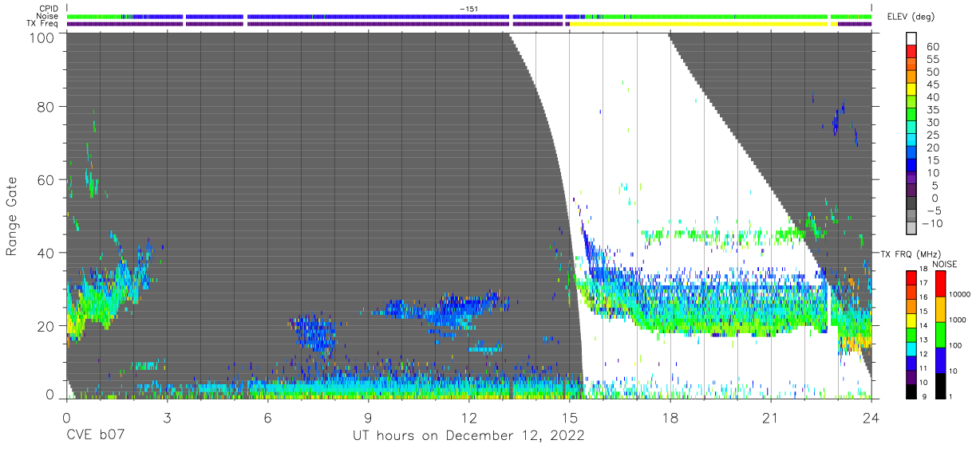The width and height of the screenshot is (980, 452).
Task: Click the black 9–10 MHz TX frequency swatch
Action: point(911,390)
